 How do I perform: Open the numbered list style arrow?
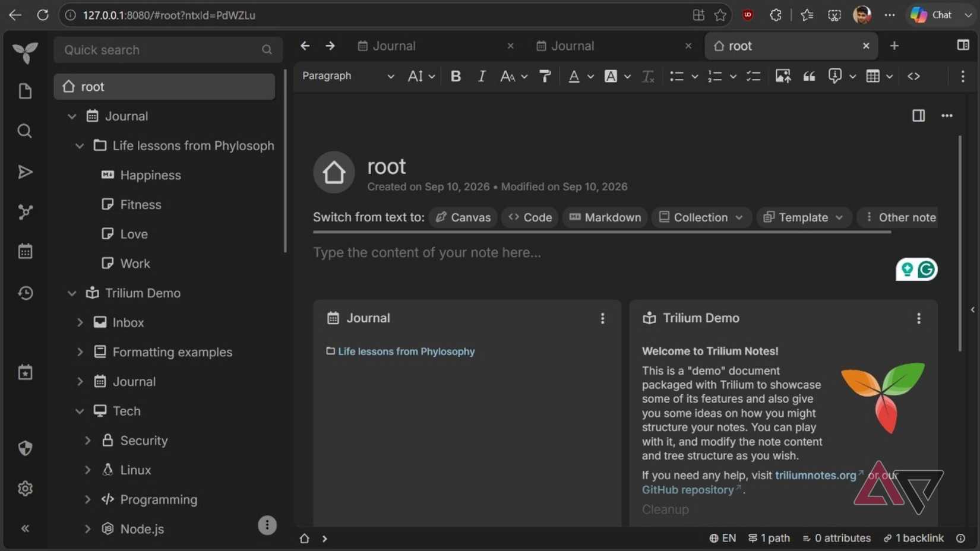click(x=733, y=76)
